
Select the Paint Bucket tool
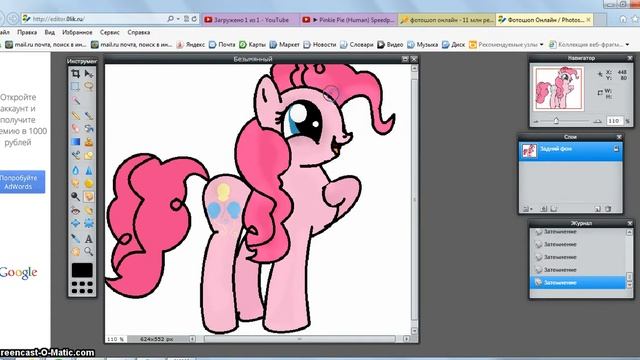(89, 129)
